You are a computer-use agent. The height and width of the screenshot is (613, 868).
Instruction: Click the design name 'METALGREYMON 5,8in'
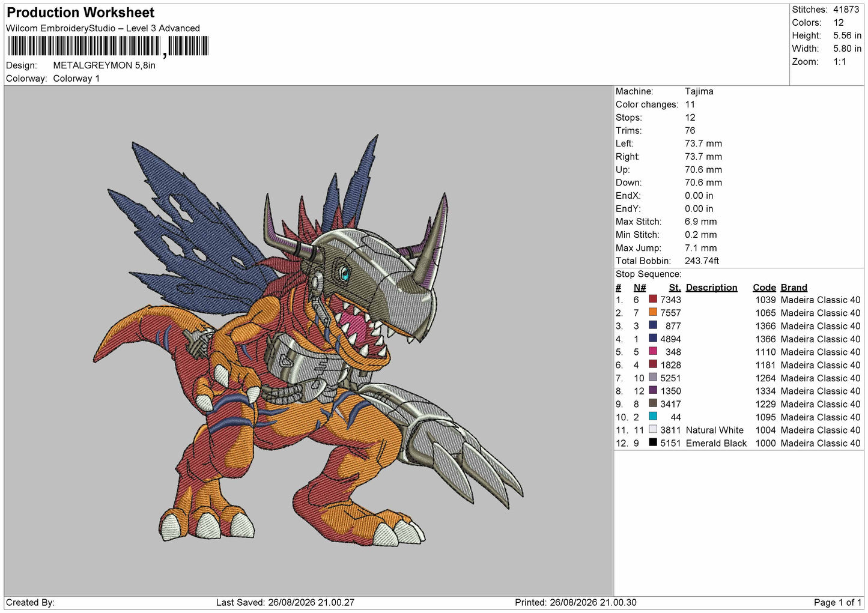point(104,65)
